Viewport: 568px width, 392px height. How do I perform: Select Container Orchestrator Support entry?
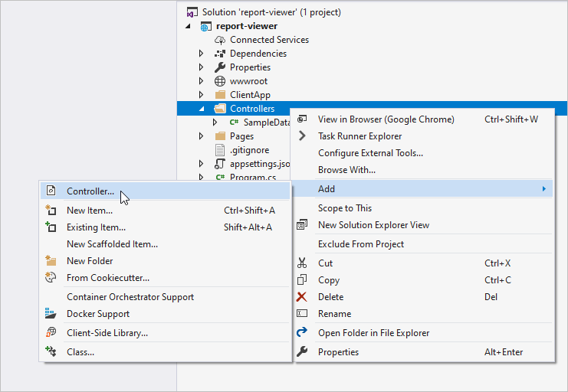pyautogui.click(x=130, y=297)
